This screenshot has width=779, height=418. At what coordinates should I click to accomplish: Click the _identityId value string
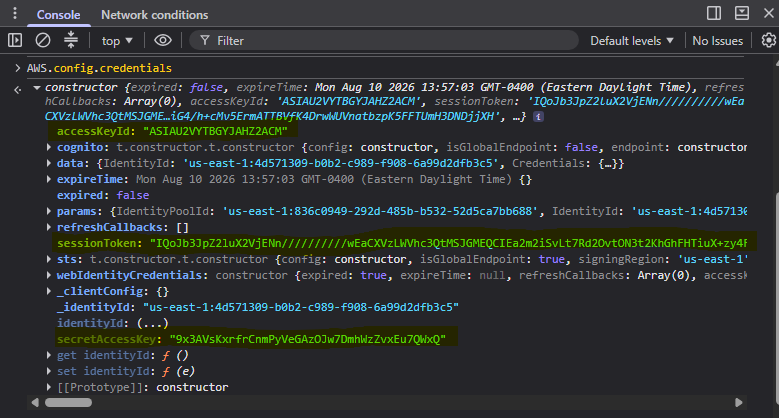pyautogui.click(x=301, y=307)
